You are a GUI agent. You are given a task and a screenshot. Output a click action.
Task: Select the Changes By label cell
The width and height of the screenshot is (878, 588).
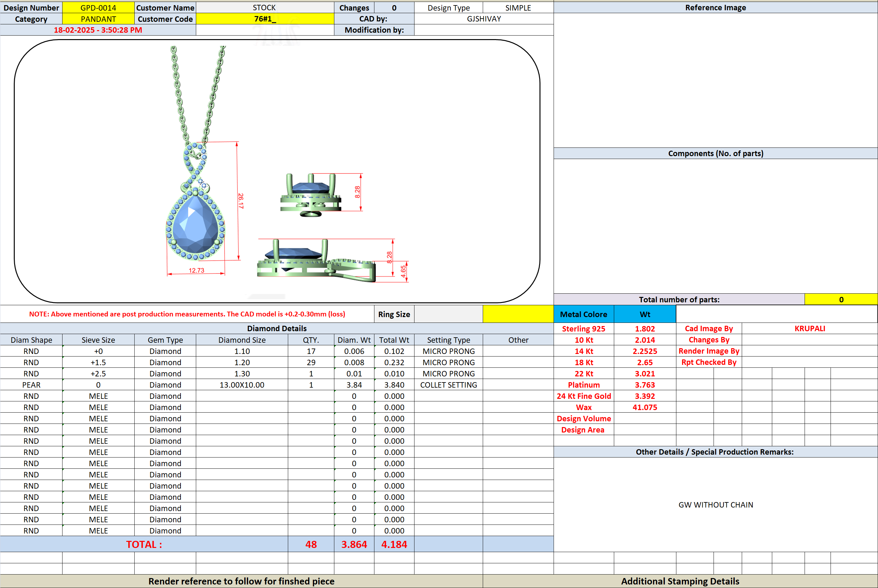(709, 340)
